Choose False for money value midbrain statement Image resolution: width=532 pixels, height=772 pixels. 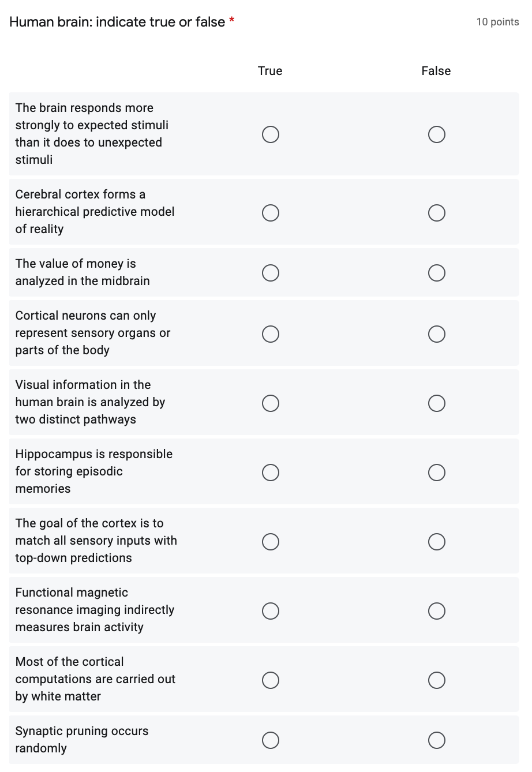[x=436, y=272]
